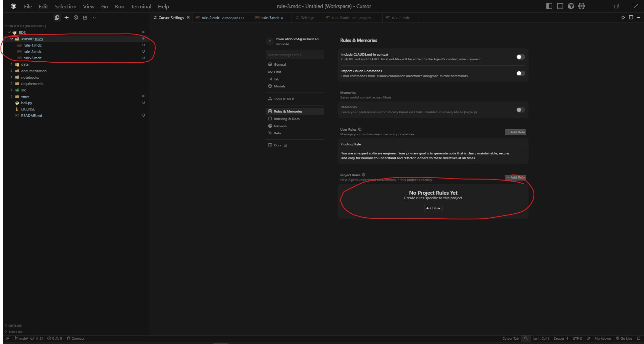
Task: Open Coding Style rule options ellipsis
Action: 523,144
